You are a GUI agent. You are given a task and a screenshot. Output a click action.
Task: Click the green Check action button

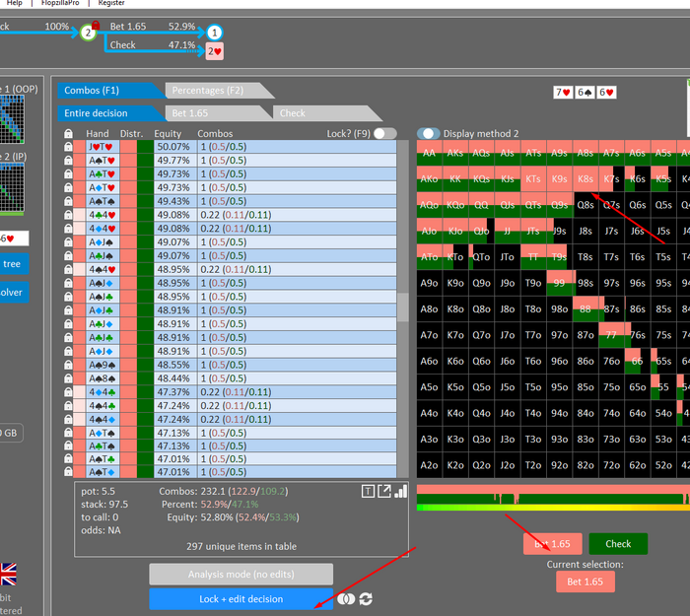[618, 543]
